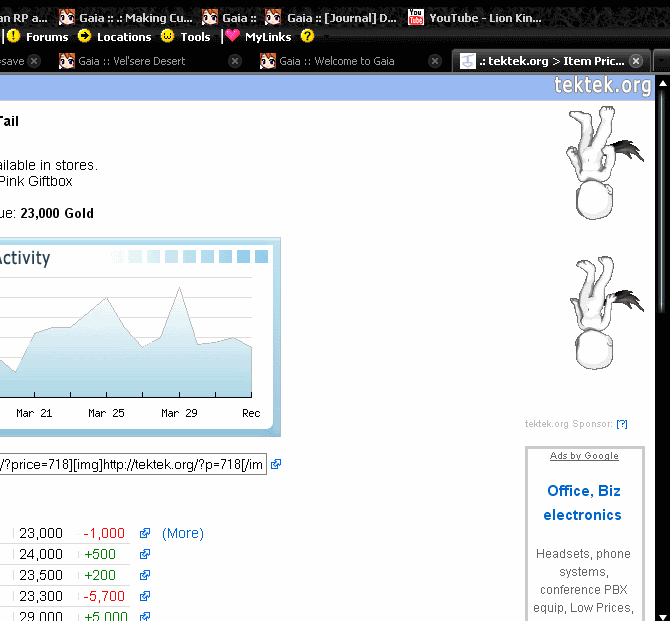
Task: Click the vertical scrollbar thumb
Action: click(x=663, y=201)
